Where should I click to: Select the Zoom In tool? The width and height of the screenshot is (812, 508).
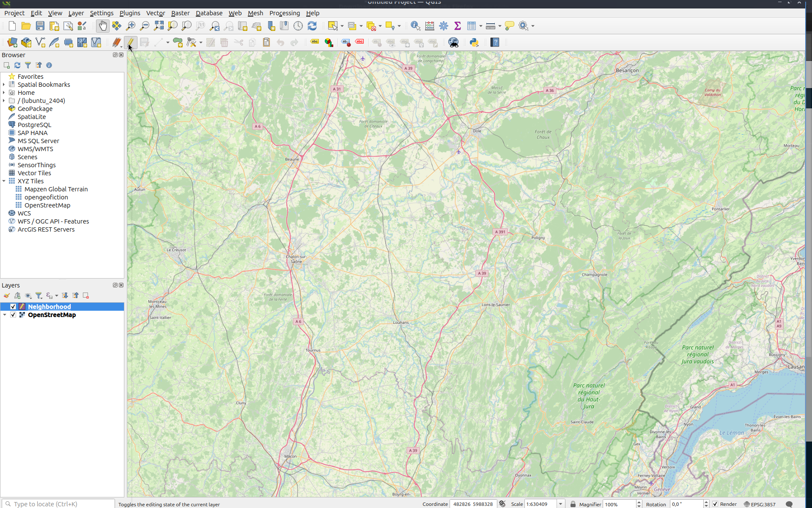[130, 25]
